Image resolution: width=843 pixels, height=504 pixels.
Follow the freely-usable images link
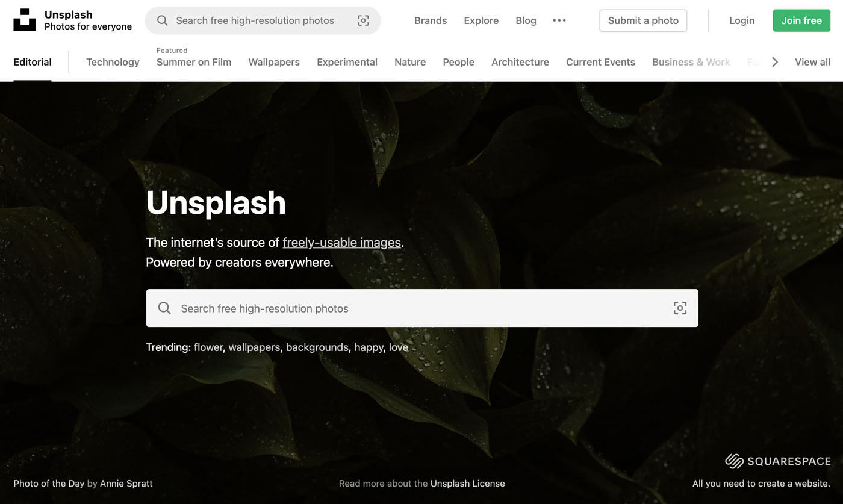pyautogui.click(x=341, y=243)
